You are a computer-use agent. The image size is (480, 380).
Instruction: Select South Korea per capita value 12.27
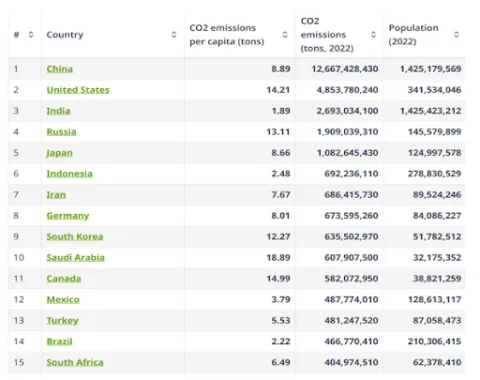click(278, 237)
